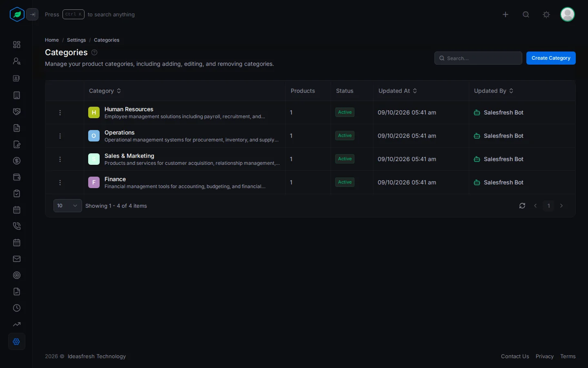The image size is (588, 368).
Task: Open row actions menu for Sales & Marketing
Action: click(x=60, y=159)
